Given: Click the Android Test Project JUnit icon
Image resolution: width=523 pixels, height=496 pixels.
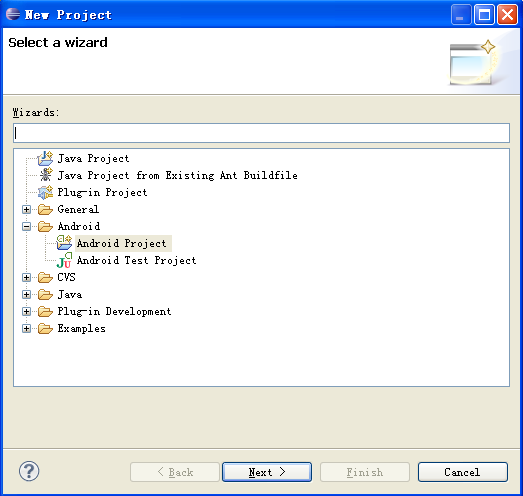Looking at the screenshot, I should (64, 260).
